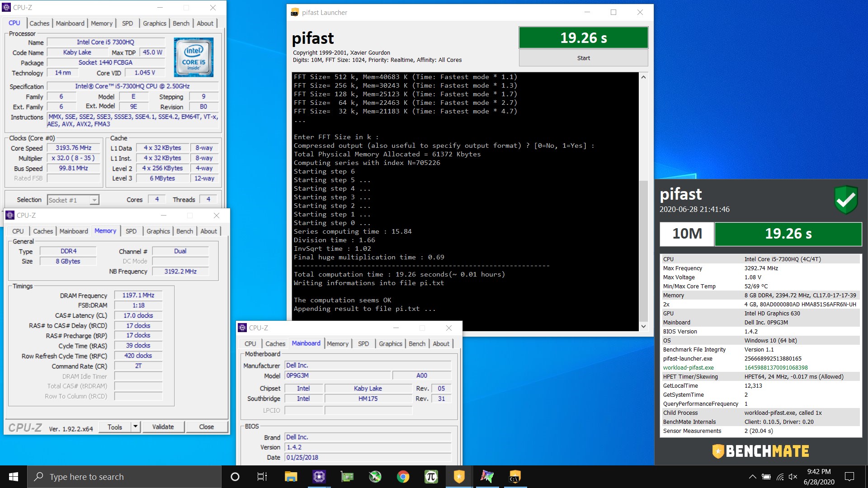Viewport: 868px width, 488px height.
Task: Click Max Frequency 3292.74 MHz row
Action: coord(761,268)
